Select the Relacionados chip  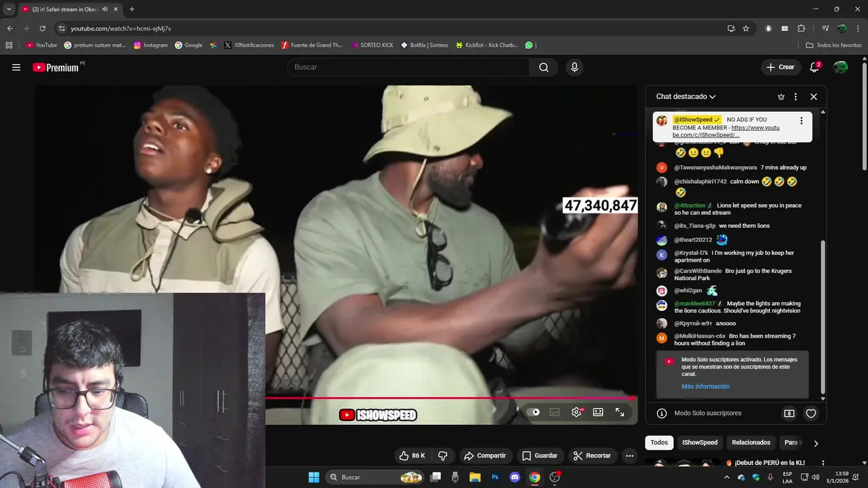click(751, 443)
